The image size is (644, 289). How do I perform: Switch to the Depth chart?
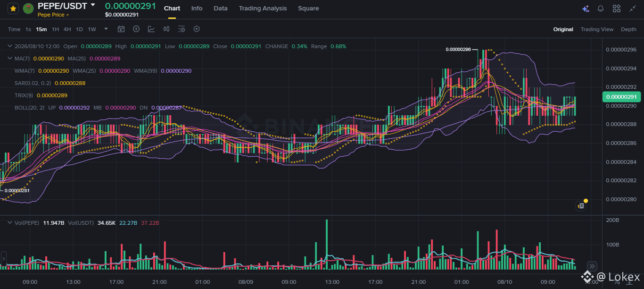(628, 29)
